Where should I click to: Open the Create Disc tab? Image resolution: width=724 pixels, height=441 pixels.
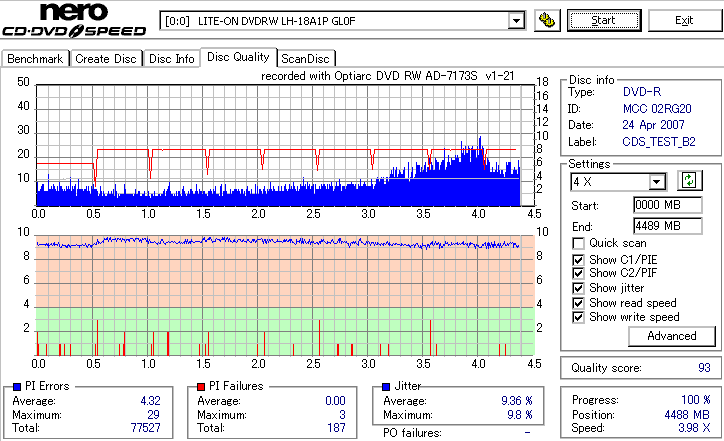(x=106, y=59)
